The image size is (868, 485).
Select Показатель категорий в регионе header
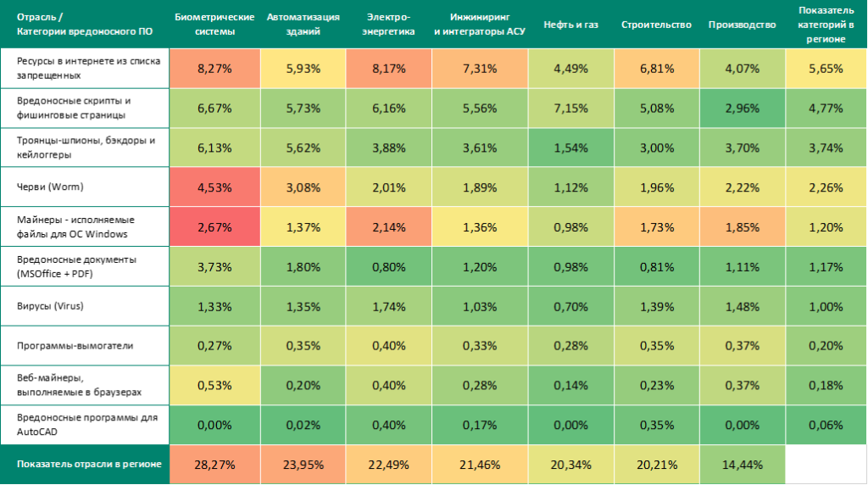tap(826, 25)
